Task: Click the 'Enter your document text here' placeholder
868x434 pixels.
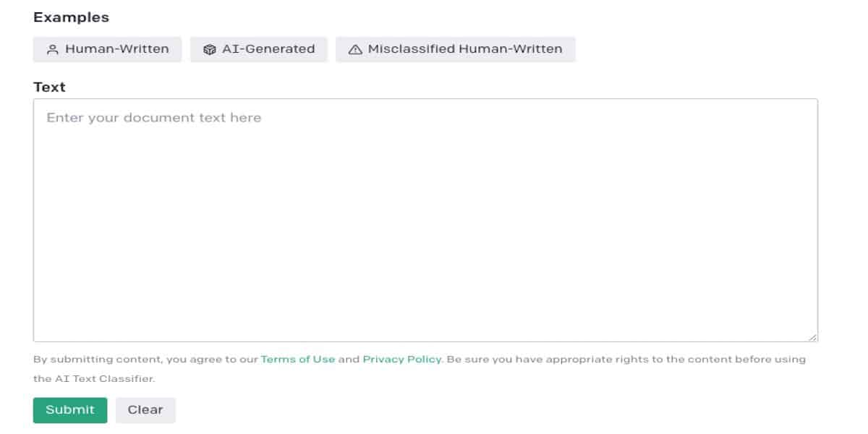Action: tap(154, 118)
